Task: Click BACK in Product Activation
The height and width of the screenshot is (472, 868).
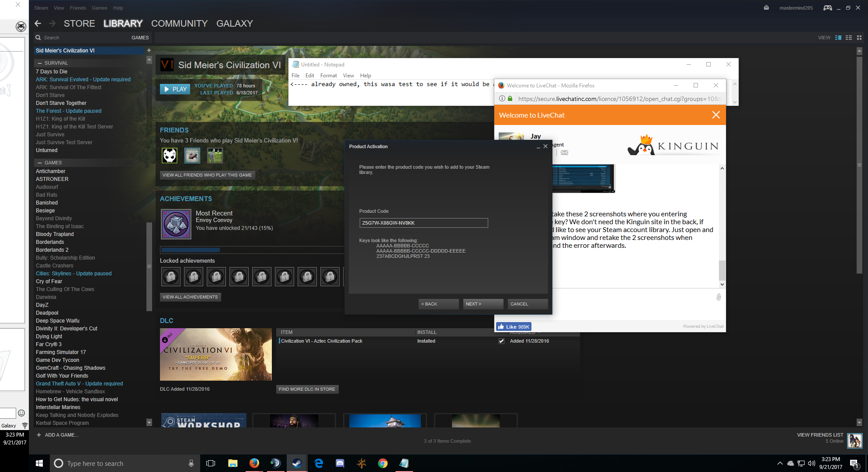Action: click(438, 304)
